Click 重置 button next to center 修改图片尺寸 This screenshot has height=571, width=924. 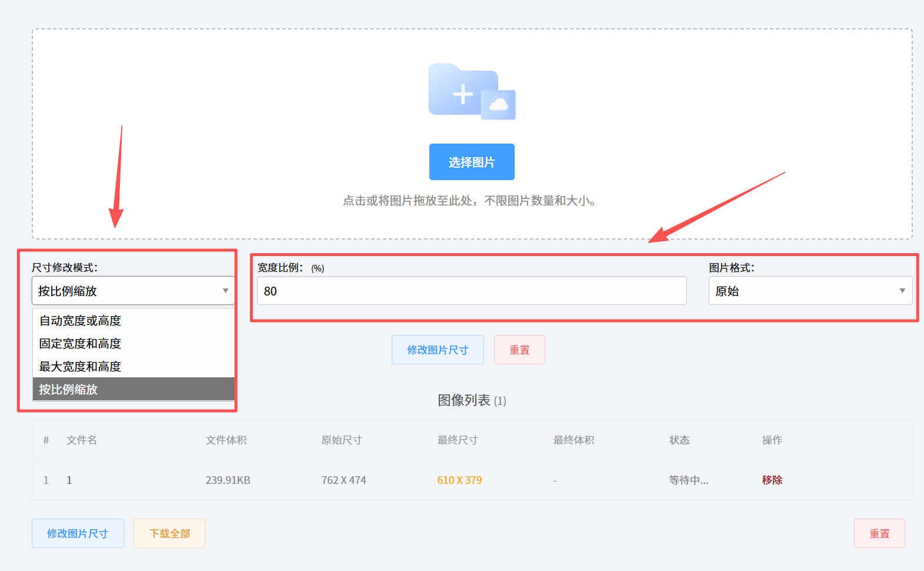point(519,350)
